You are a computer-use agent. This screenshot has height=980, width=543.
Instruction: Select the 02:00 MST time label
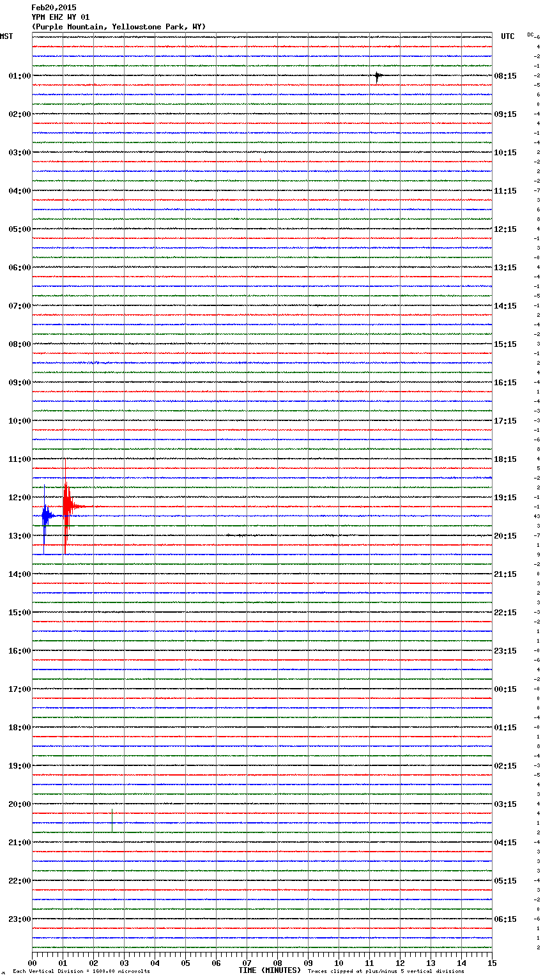20,114
